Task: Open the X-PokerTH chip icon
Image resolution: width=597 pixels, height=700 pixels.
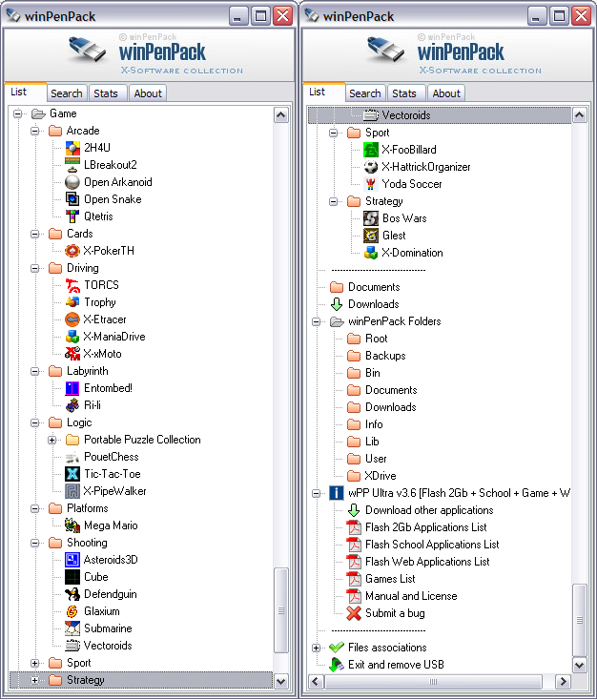Action: pyautogui.click(x=72, y=251)
